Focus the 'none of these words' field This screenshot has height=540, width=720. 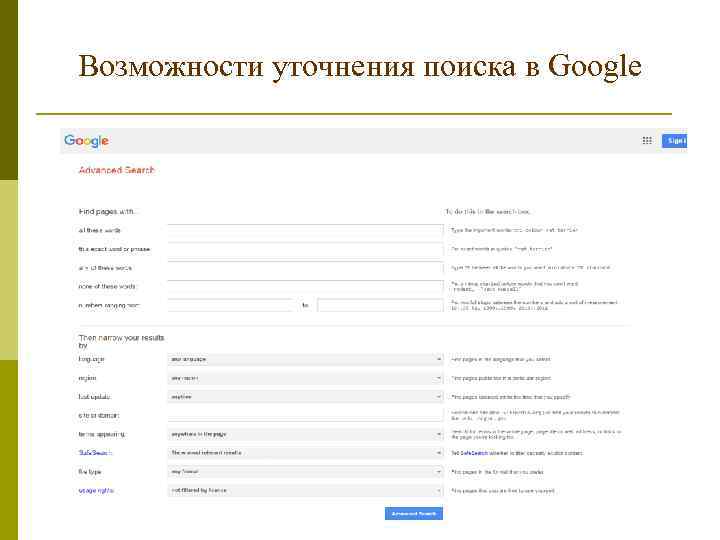pos(305,287)
